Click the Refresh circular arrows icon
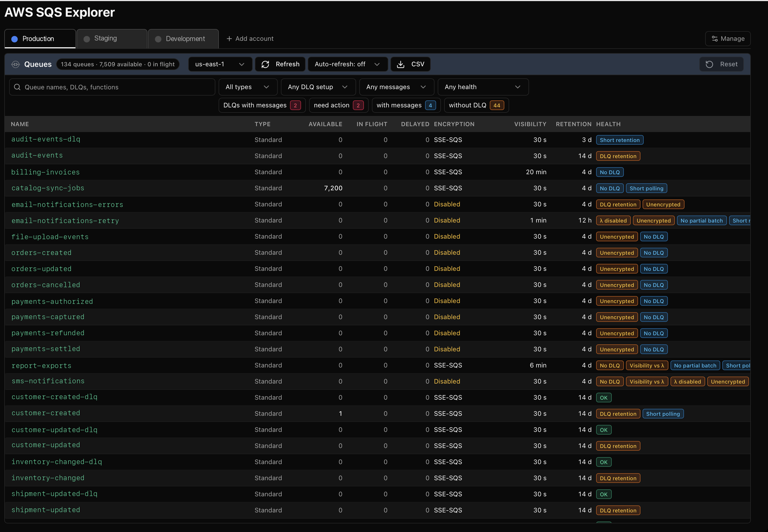The height and width of the screenshot is (532, 768). 265,64
